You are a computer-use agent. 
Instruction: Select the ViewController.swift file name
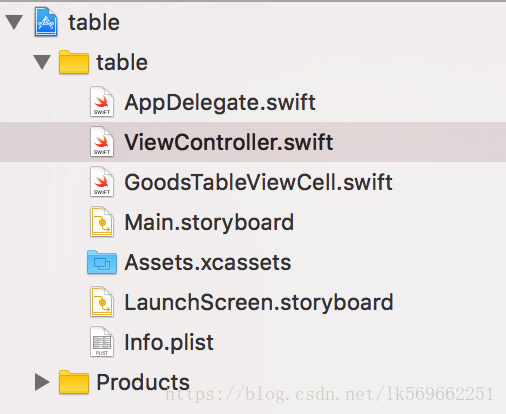[x=229, y=142]
